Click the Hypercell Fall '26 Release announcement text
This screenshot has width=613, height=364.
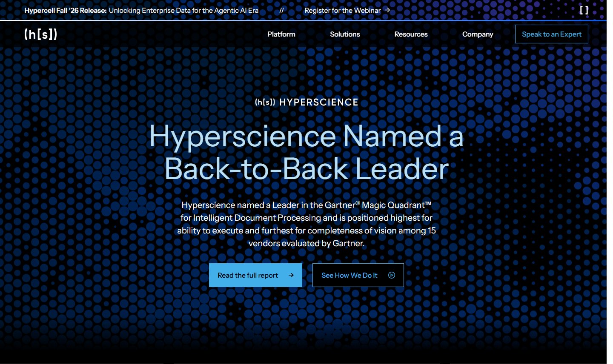141,10
